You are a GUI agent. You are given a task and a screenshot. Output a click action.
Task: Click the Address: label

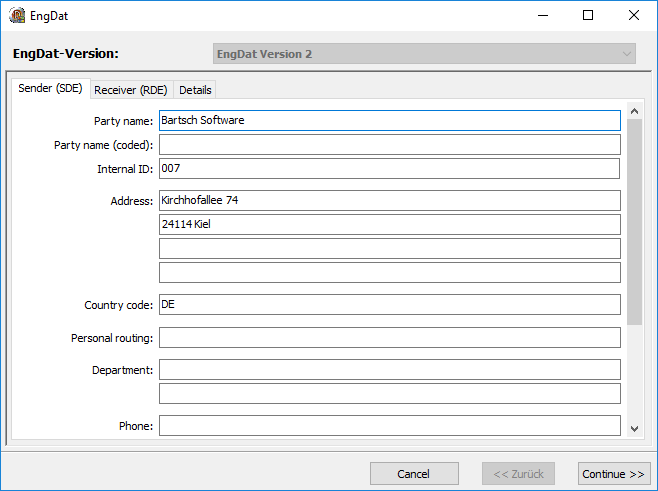(132, 201)
